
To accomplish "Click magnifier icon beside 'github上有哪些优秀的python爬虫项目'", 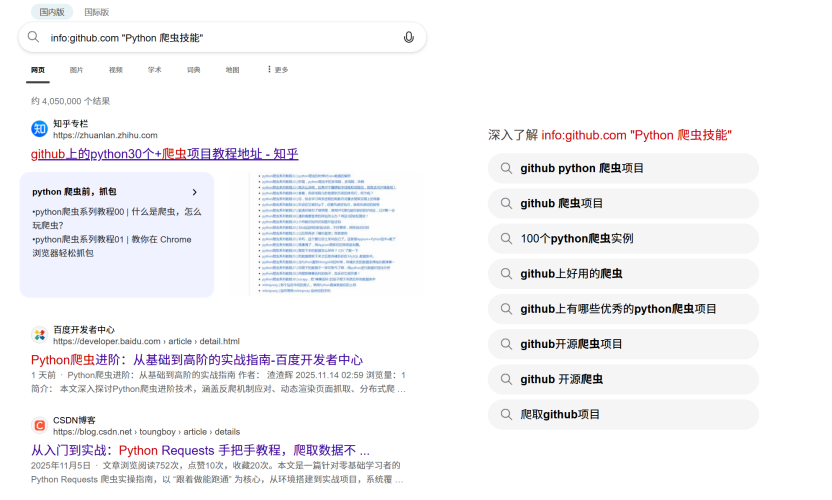I will (506, 309).
